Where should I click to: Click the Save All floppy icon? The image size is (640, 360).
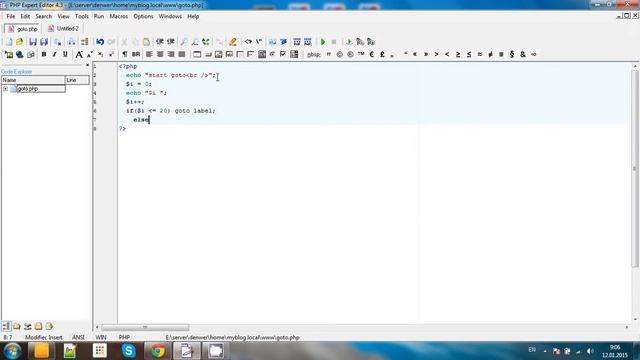coord(44,42)
